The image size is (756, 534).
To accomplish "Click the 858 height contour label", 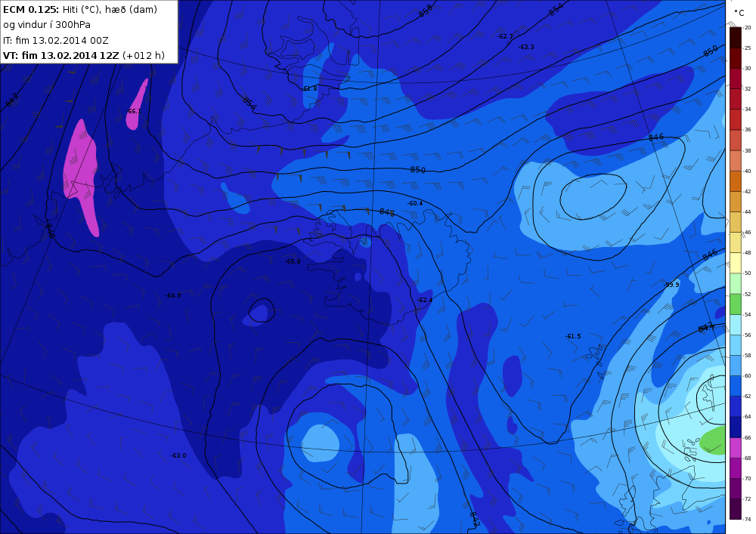I will (426, 11).
